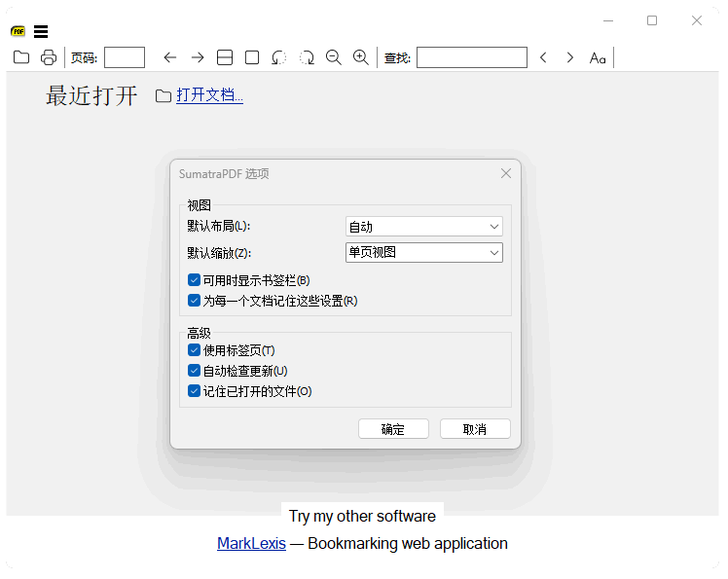The width and height of the screenshot is (728, 579).
Task: Expand the 默认布局 dropdown
Action: [424, 227]
